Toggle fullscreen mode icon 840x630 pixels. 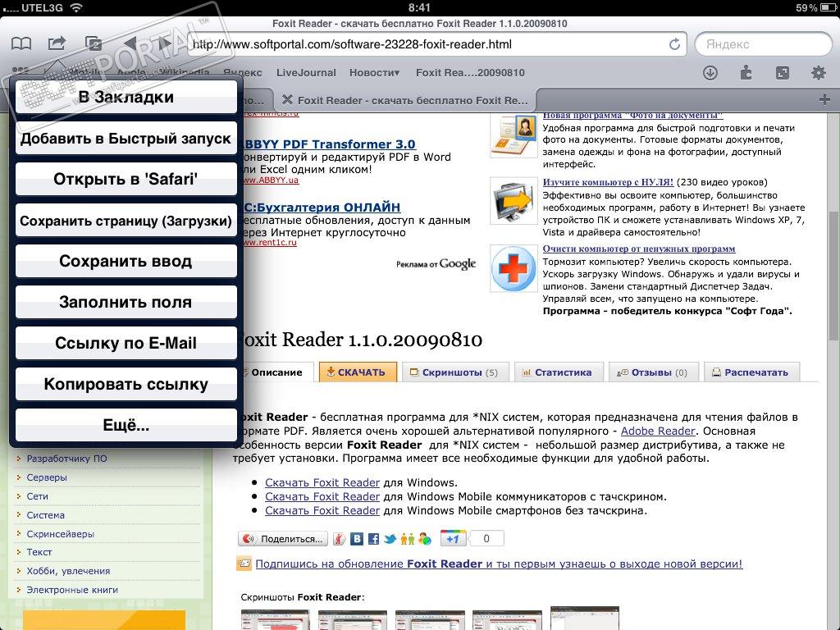pos(782,72)
